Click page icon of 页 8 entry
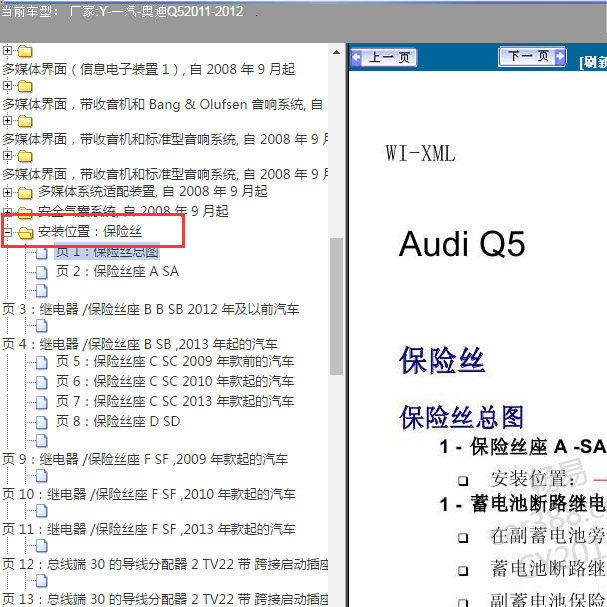The height and width of the screenshot is (607, 607). (x=42, y=422)
